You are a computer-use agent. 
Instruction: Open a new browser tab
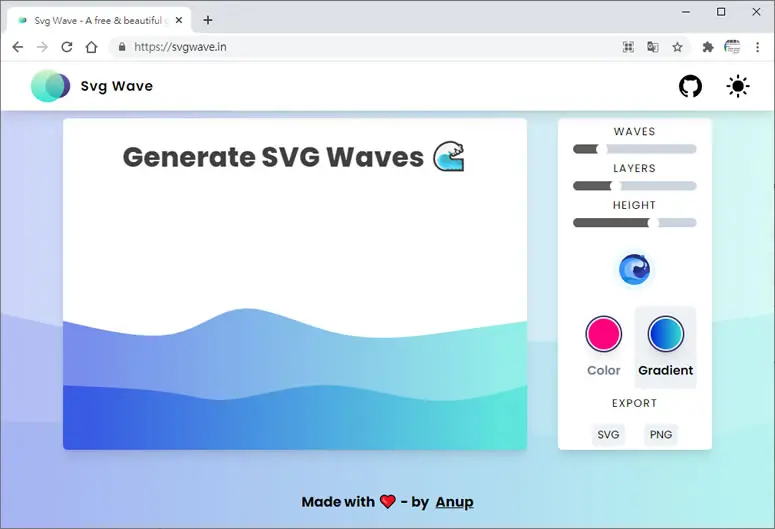[x=208, y=20]
